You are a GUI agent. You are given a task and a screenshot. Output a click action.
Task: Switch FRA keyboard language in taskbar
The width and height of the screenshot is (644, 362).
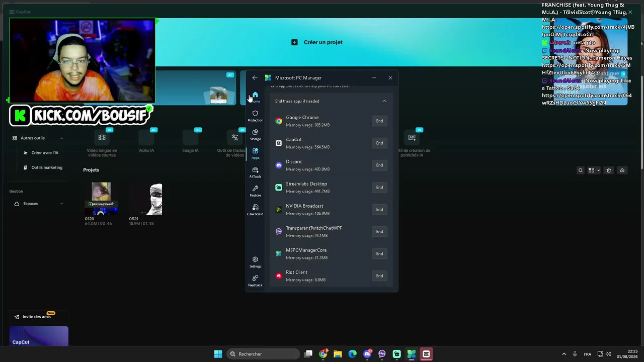(588, 354)
